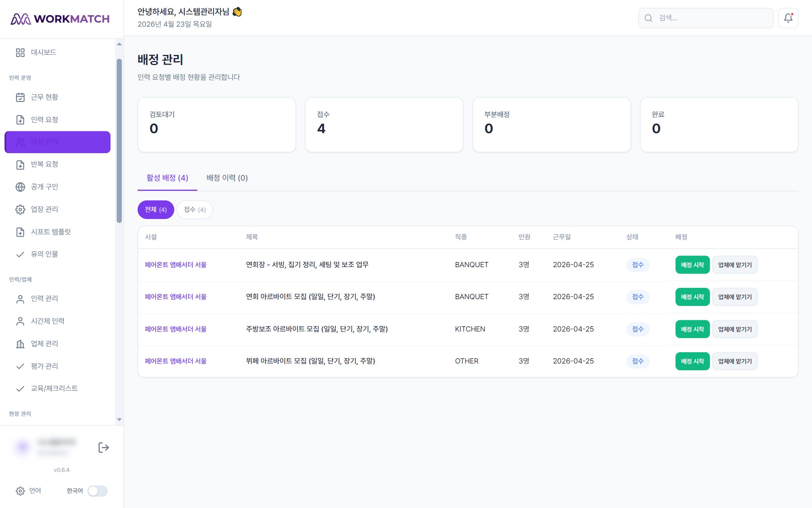The height and width of the screenshot is (508, 812).
Task: Click the 언어 settings gear icon
Action: pyautogui.click(x=20, y=491)
